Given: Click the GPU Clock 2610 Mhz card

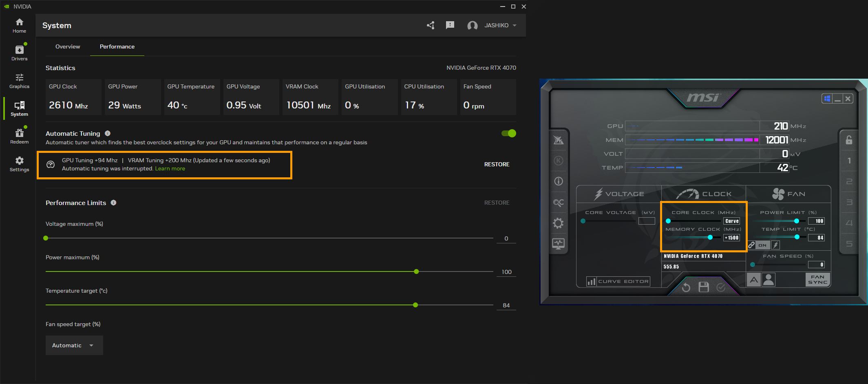Looking at the screenshot, I should [x=73, y=97].
